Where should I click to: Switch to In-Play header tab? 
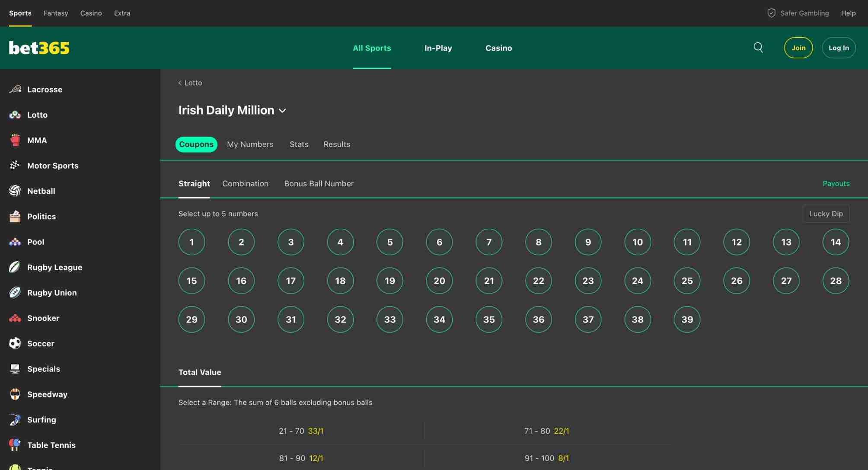438,48
